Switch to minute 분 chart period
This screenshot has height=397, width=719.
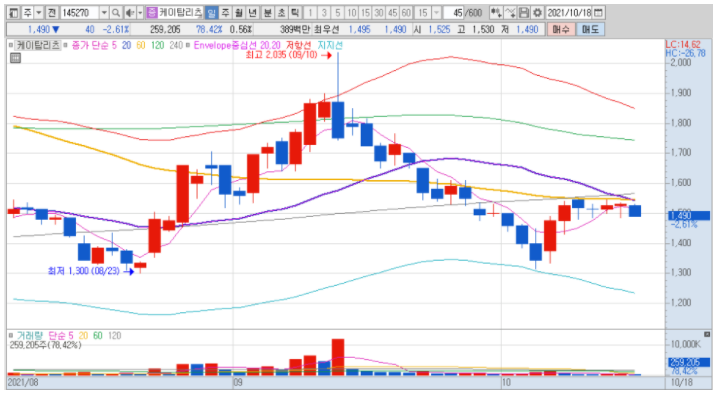point(268,13)
